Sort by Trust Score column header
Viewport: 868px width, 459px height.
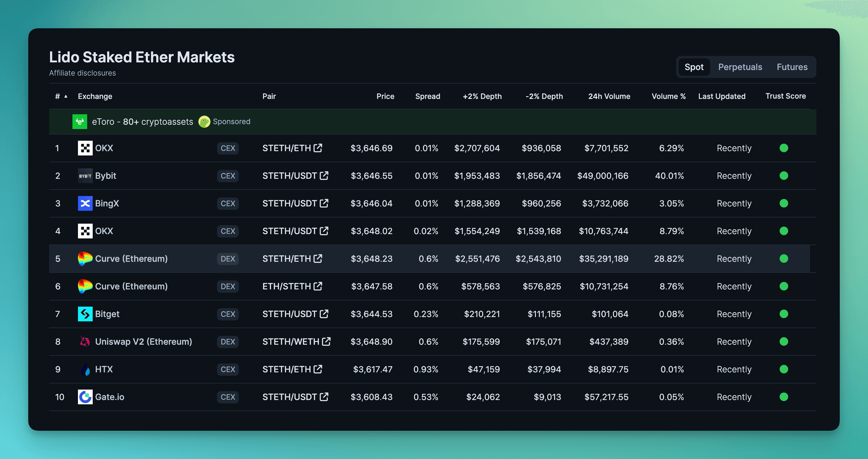[x=785, y=96]
